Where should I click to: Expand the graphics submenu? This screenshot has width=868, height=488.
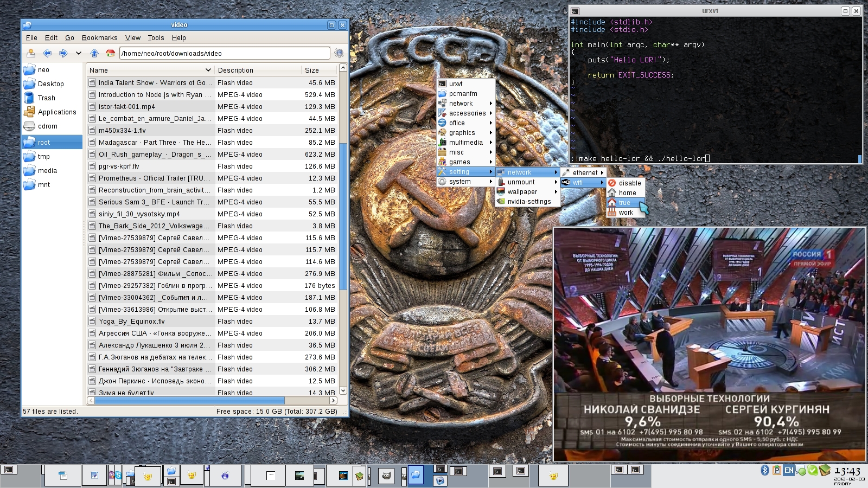click(x=466, y=133)
